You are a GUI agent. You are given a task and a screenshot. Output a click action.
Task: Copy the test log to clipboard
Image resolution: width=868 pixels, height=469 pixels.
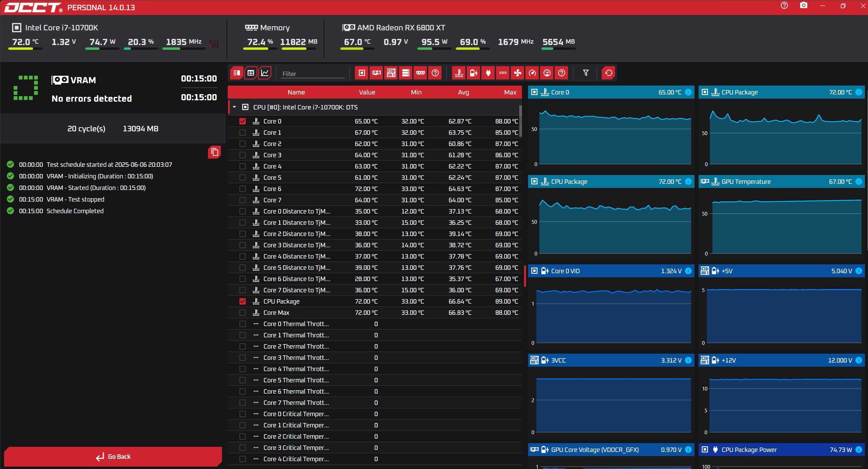[x=214, y=152]
